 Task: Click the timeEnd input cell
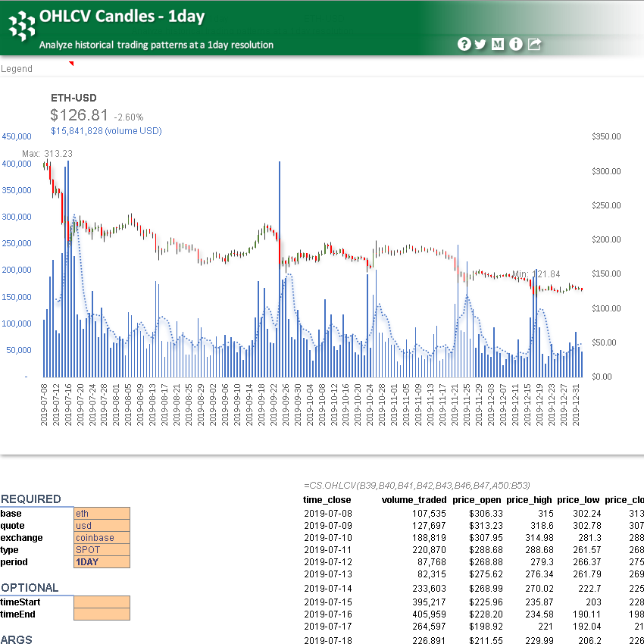[102, 614]
